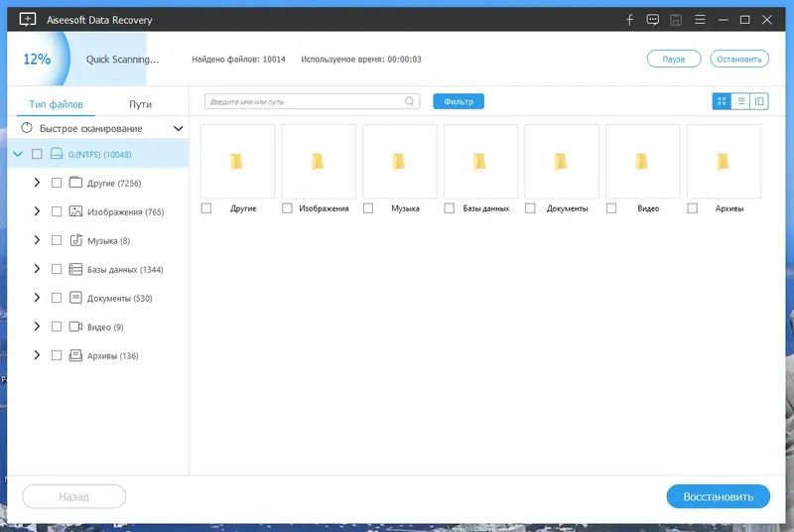Select the G:(NTFS) (10048) tree label
Screen dimensions: 794x532
[100, 155]
